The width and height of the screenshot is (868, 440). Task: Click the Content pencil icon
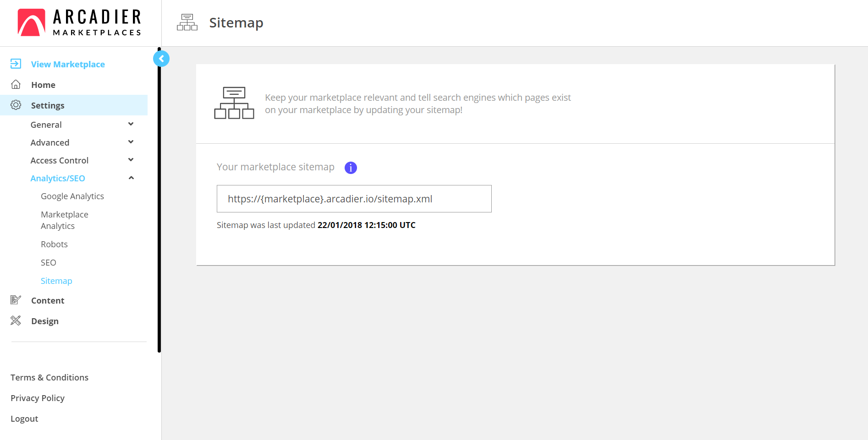pyautogui.click(x=16, y=300)
